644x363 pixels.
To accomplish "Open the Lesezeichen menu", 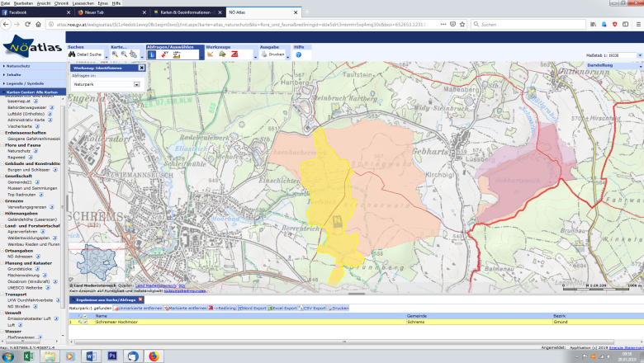I will click(x=83, y=2).
